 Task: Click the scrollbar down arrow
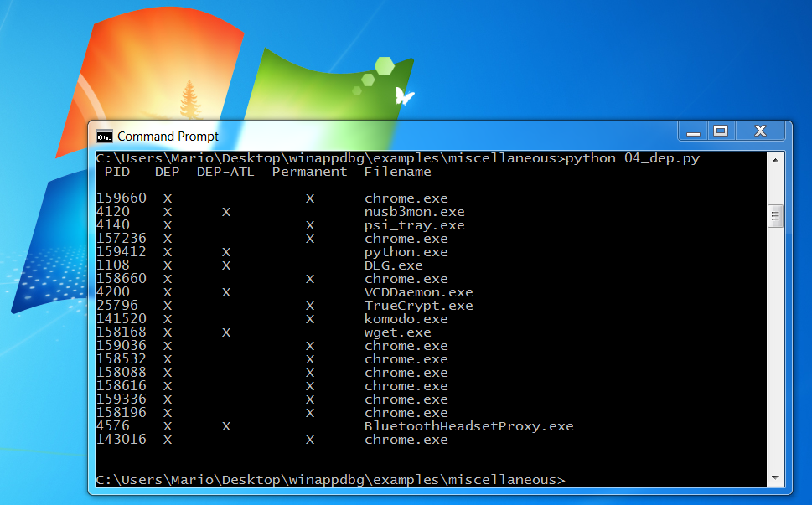775,477
